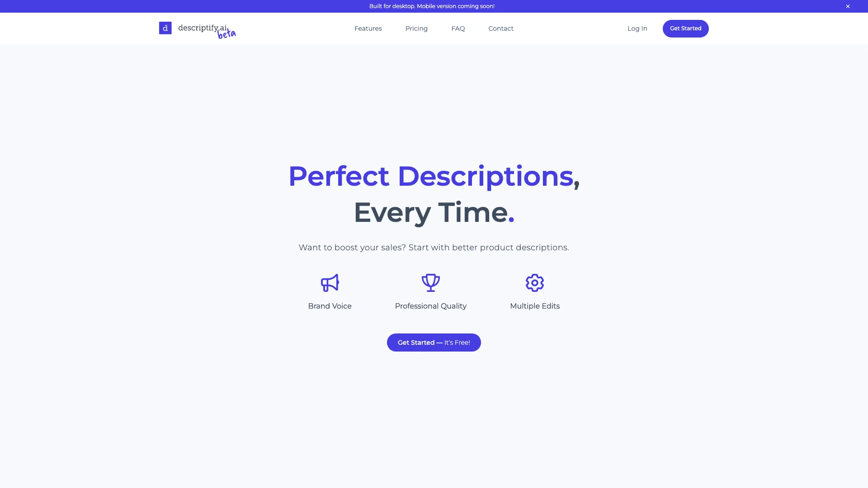Screen dimensions: 868x488
Task: Click the Contact navigation link
Action: tap(501, 28)
